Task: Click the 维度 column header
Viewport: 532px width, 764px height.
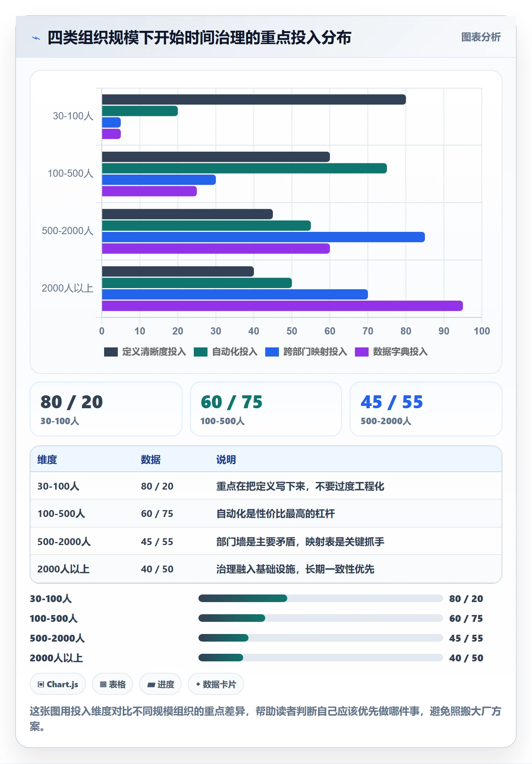Action: [x=47, y=460]
